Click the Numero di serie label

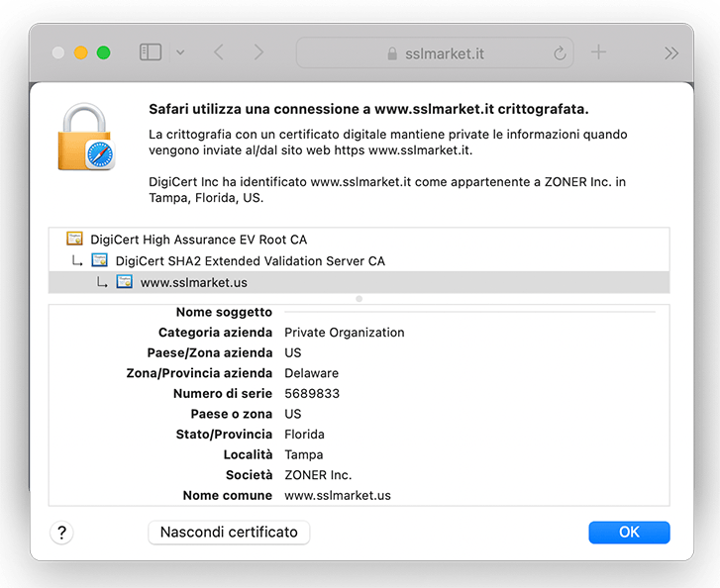223,393
